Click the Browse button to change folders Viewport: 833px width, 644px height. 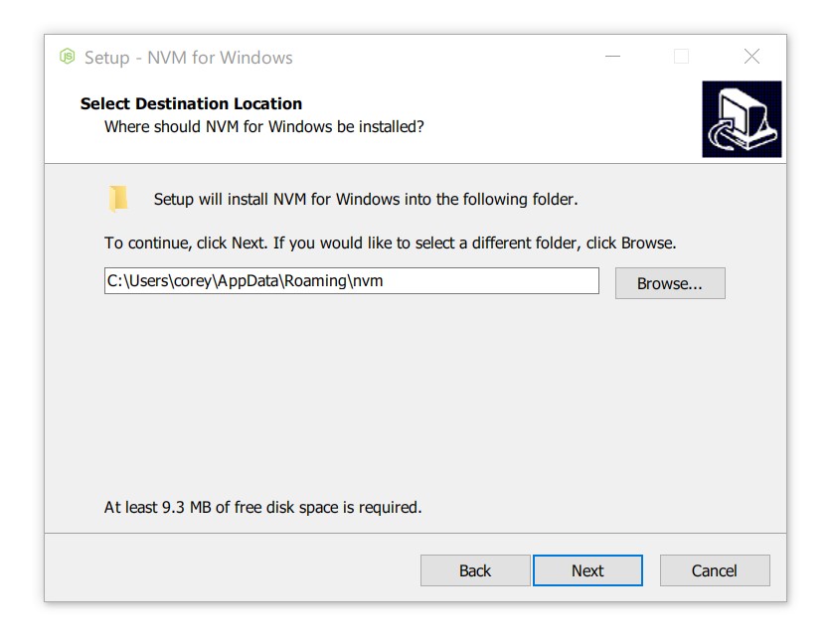coord(669,283)
